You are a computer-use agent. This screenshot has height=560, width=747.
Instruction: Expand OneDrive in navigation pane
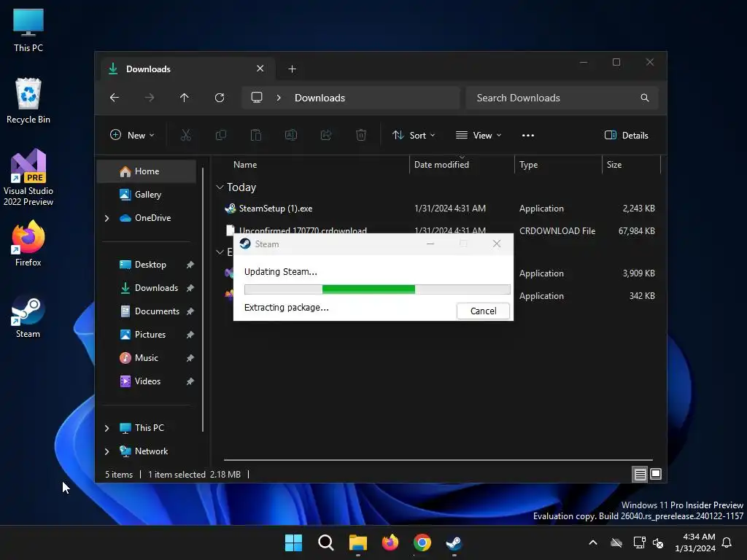click(107, 218)
